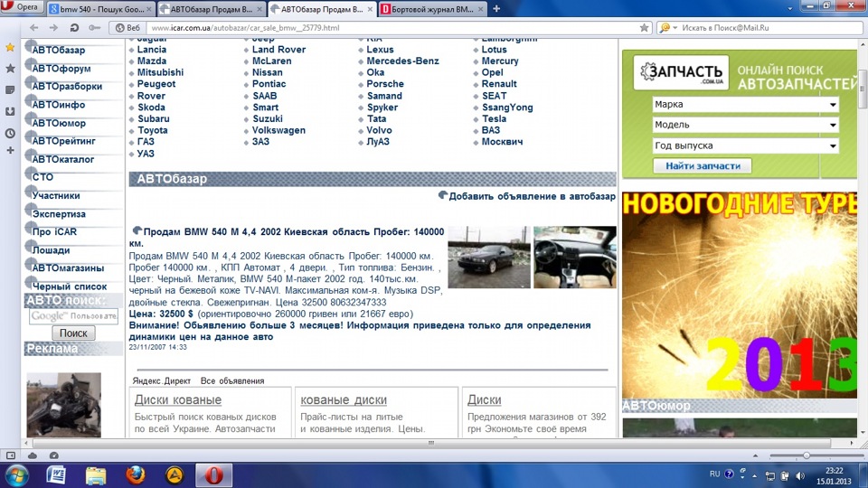The height and width of the screenshot is (488, 868).
Task: Click the horizontal page scrollbar
Action: pos(431,443)
